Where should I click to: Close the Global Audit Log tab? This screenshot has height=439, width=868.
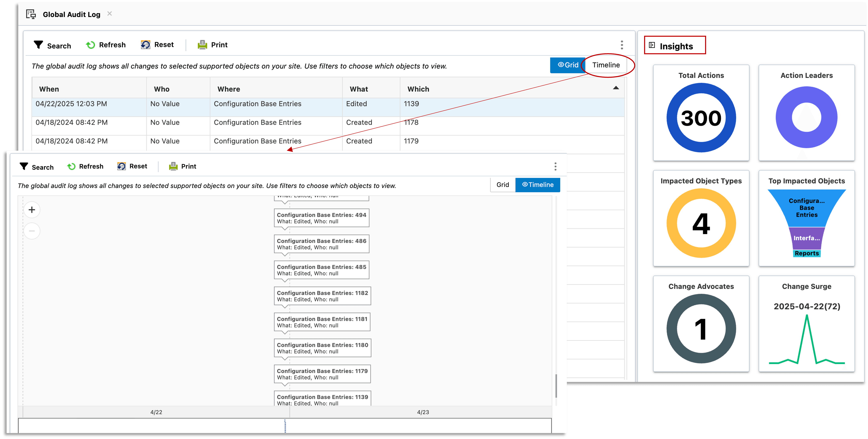click(x=110, y=14)
